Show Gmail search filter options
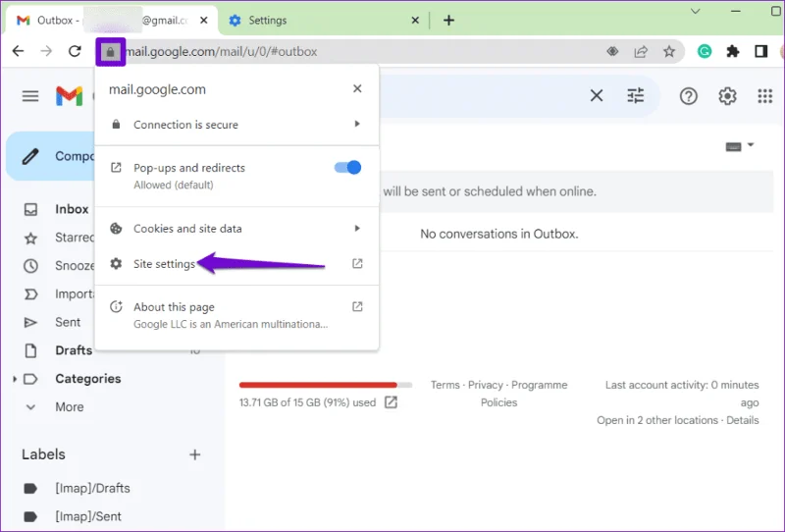Screen dimensions: 785x532 (x=636, y=95)
